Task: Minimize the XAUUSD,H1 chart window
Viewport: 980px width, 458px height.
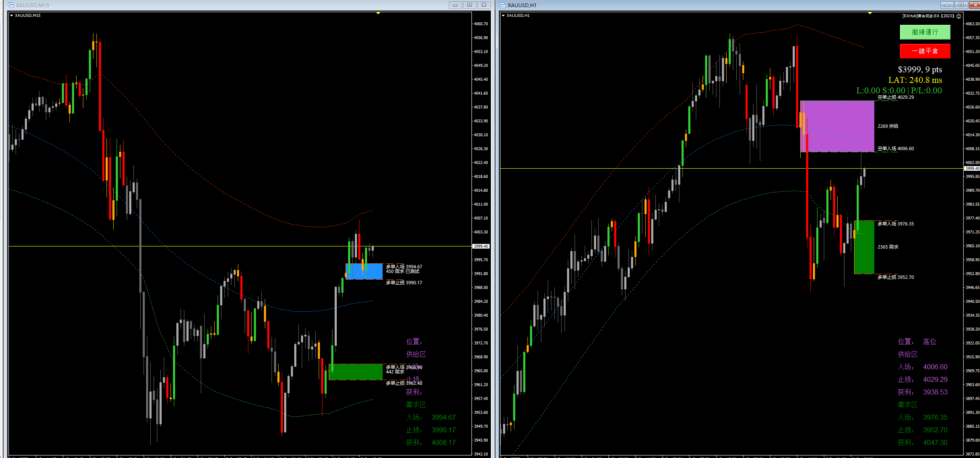Action: 947,5
